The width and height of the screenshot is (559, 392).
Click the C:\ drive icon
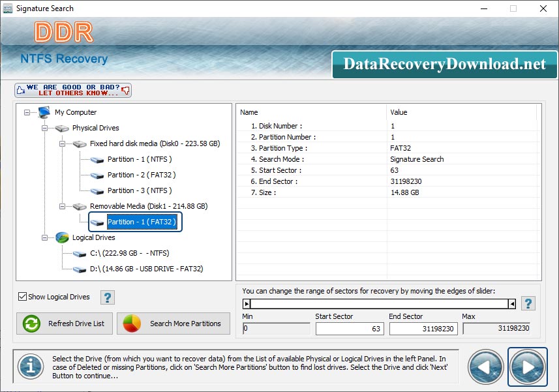tap(80, 254)
